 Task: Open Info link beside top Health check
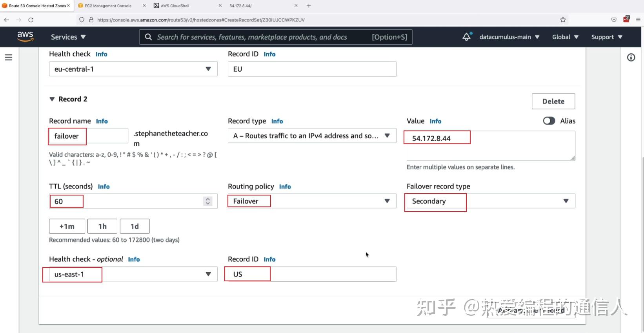point(102,54)
